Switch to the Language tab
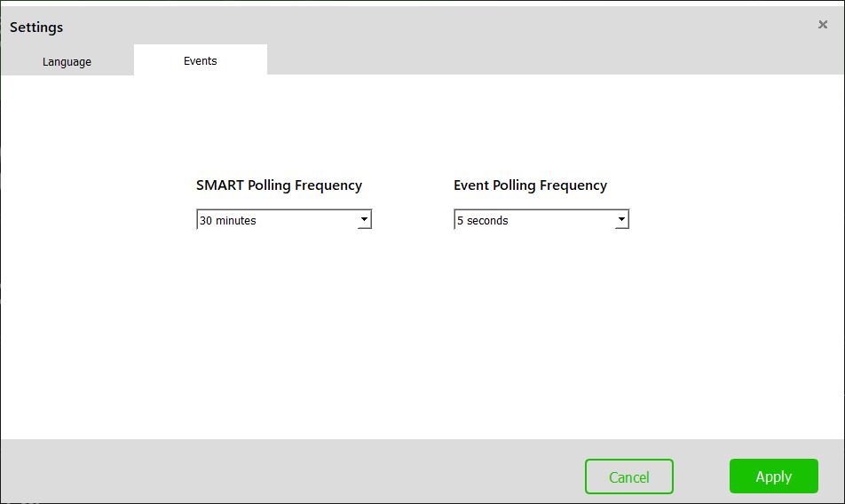Screen dimensions: 845x504 coord(67,61)
